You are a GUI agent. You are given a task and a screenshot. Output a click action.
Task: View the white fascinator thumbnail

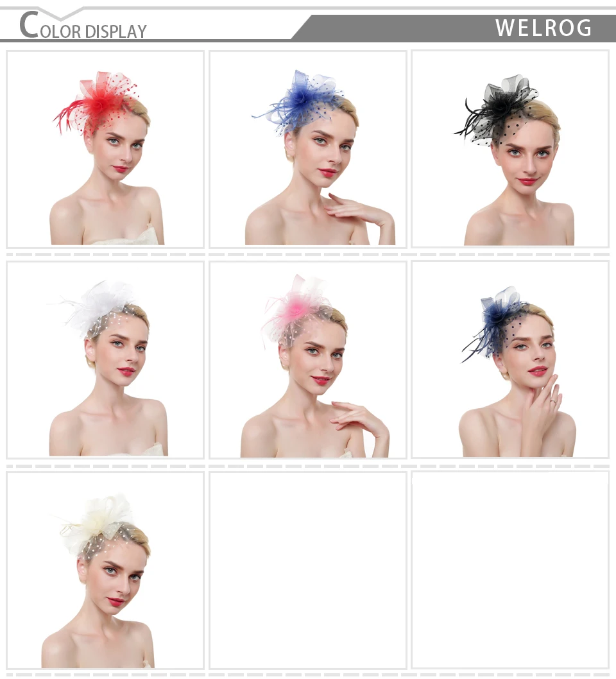105,360
